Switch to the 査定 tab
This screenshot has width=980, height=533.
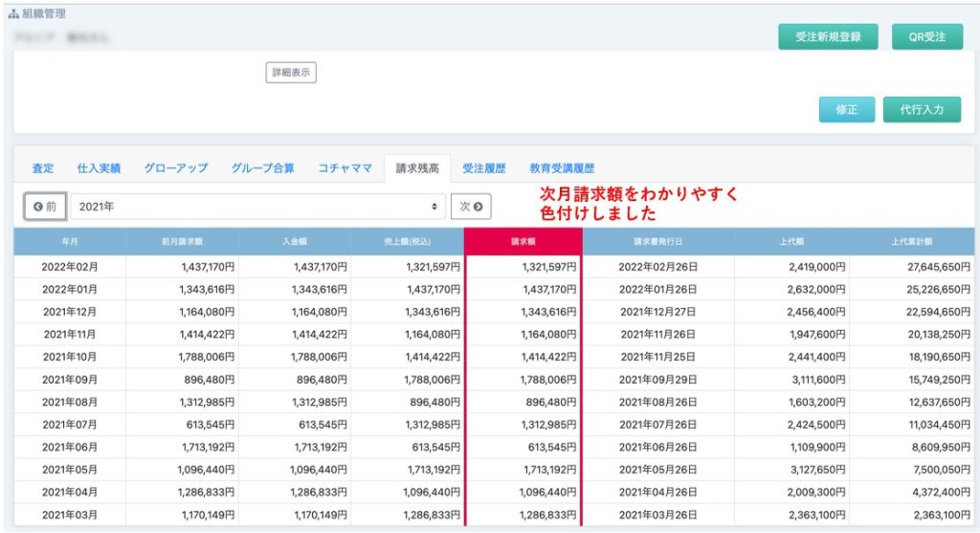(x=43, y=168)
